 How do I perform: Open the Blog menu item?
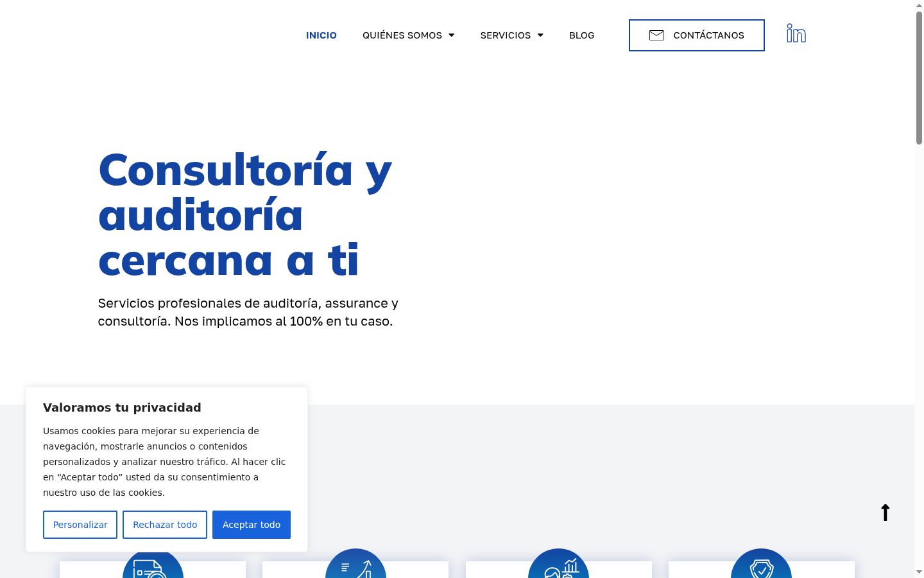pos(582,35)
